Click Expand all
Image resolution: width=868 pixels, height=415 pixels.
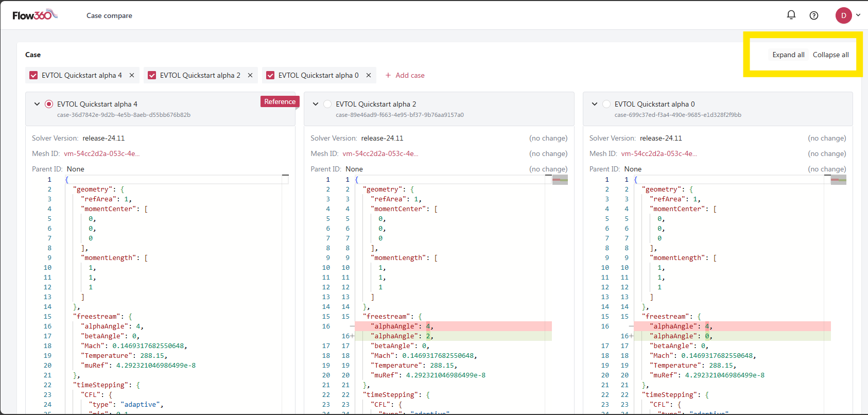788,55
